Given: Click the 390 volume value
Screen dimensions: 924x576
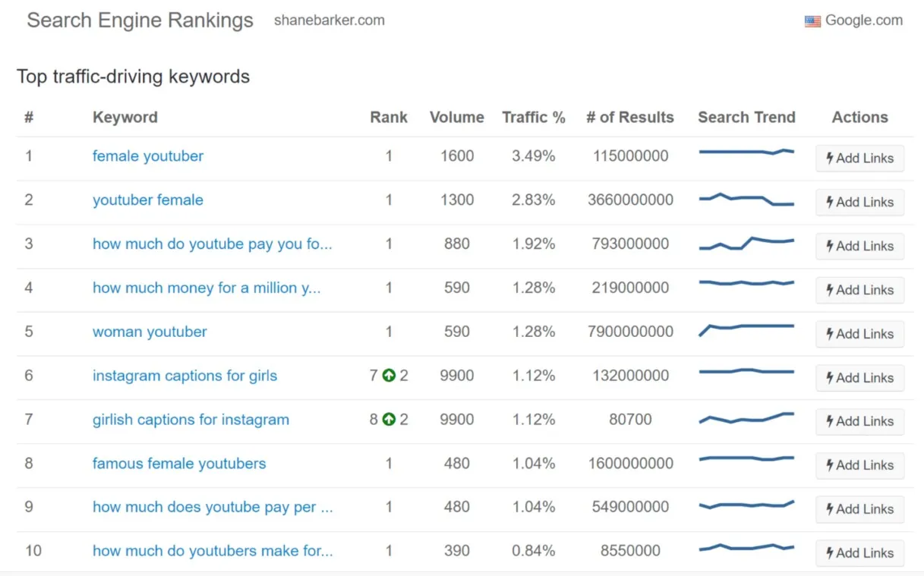Looking at the screenshot, I should click(x=457, y=552).
